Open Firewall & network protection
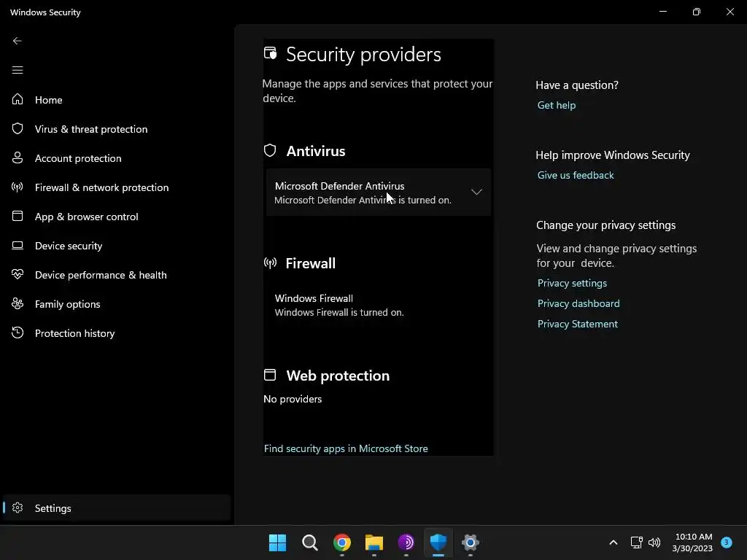The height and width of the screenshot is (560, 747). pyautogui.click(x=117, y=187)
